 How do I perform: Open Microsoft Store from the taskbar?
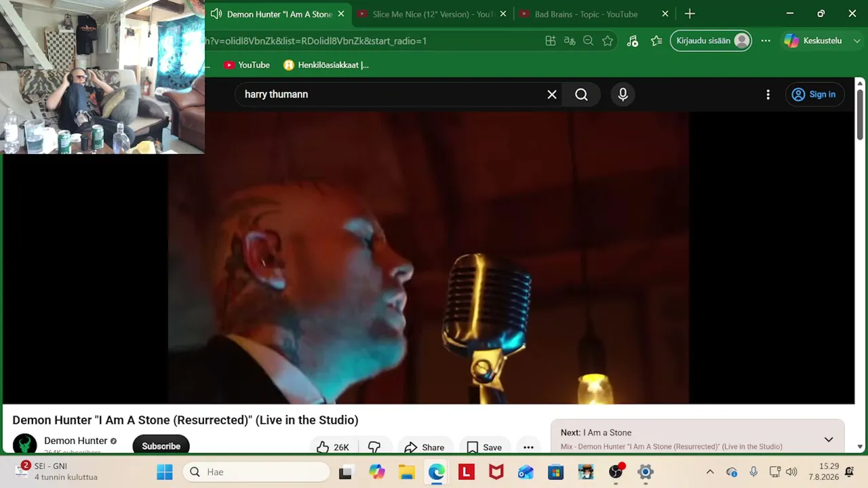[x=556, y=472]
